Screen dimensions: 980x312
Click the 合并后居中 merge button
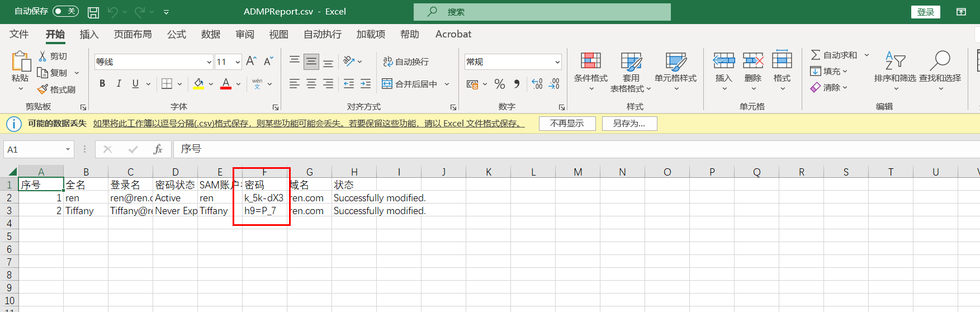[x=410, y=84]
